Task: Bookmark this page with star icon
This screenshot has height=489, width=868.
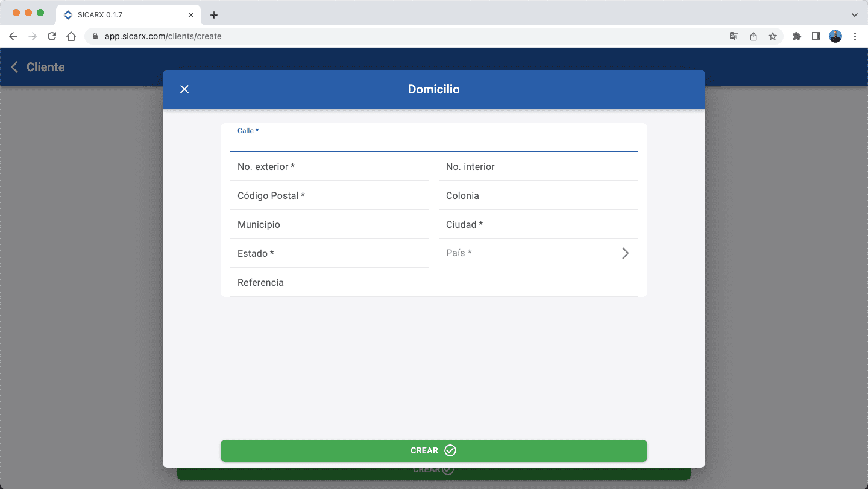Action: tap(772, 36)
